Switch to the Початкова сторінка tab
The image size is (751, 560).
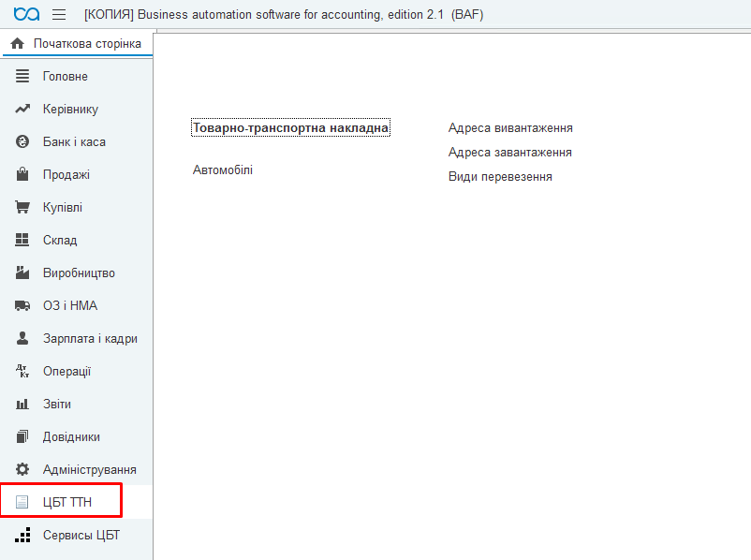click(86, 44)
